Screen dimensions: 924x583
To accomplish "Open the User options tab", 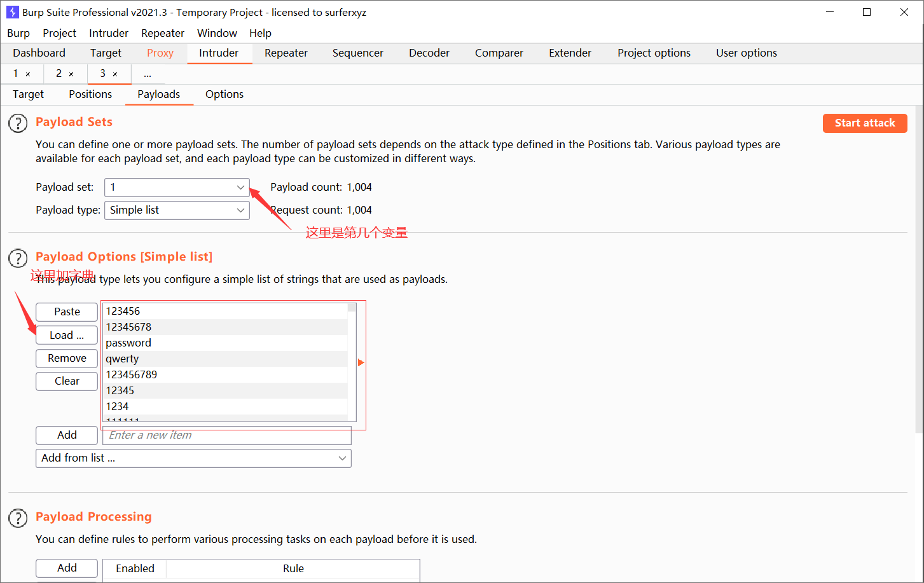I will click(x=747, y=53).
